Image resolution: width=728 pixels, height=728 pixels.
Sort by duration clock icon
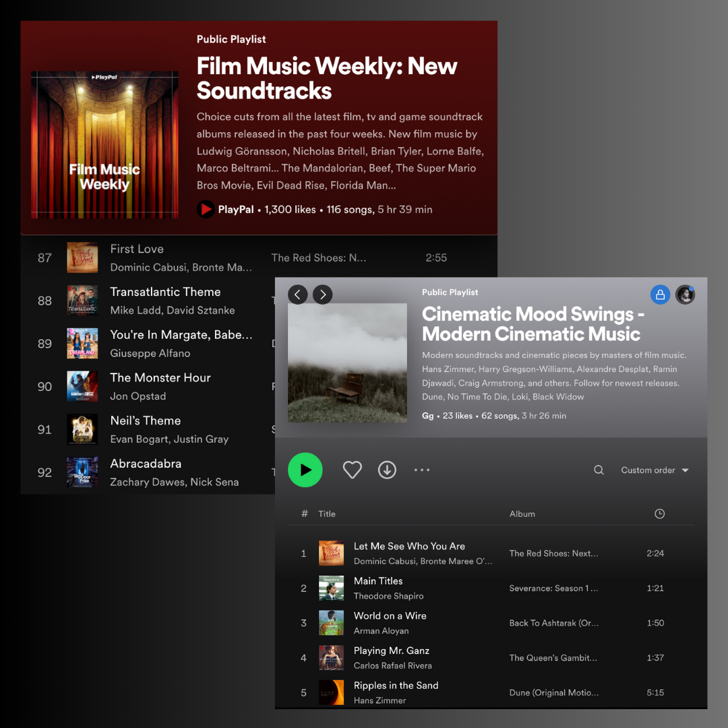[659, 514]
